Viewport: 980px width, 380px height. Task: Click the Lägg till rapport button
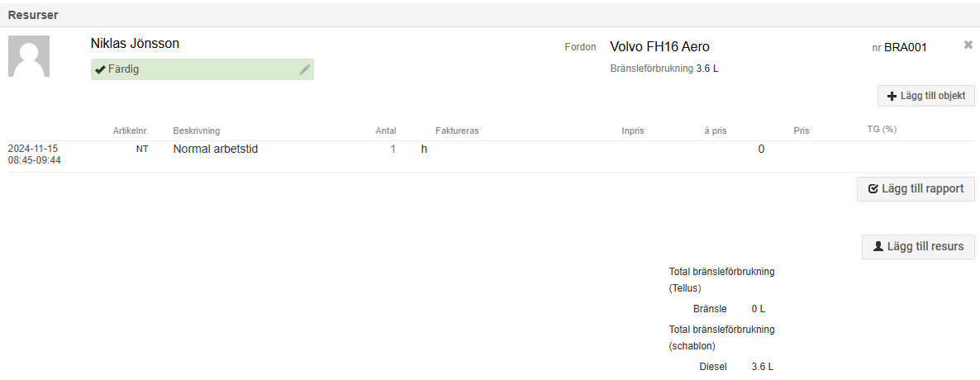tap(915, 188)
